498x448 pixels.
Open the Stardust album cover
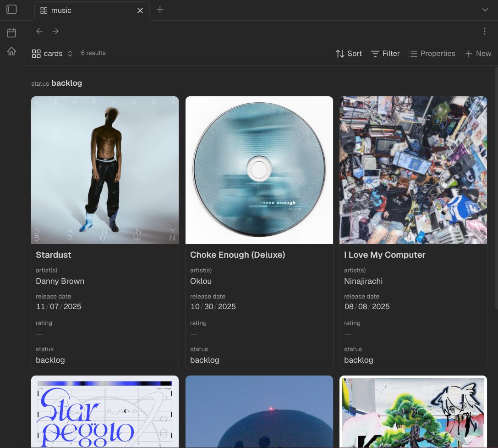click(105, 170)
